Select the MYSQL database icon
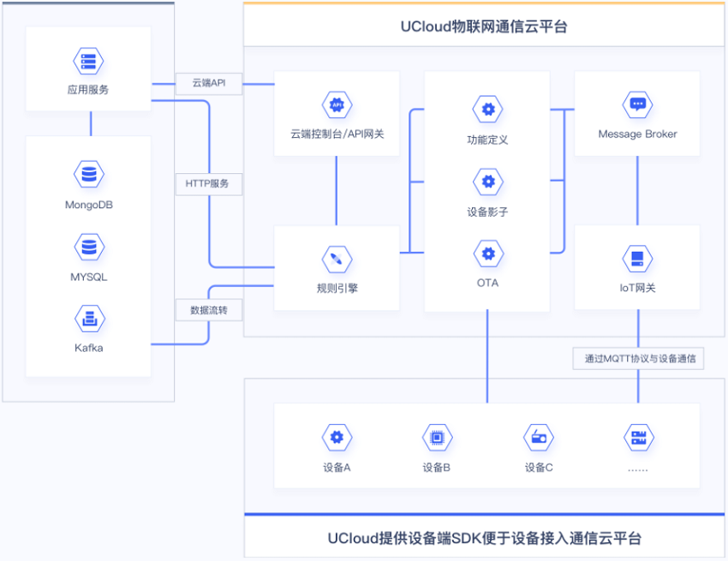The image size is (728, 561). click(89, 247)
